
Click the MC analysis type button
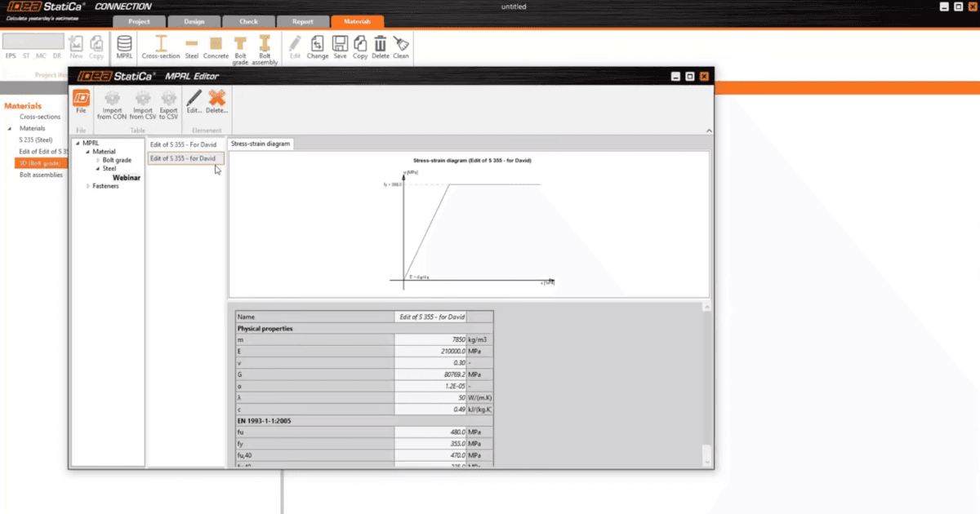coord(41,56)
